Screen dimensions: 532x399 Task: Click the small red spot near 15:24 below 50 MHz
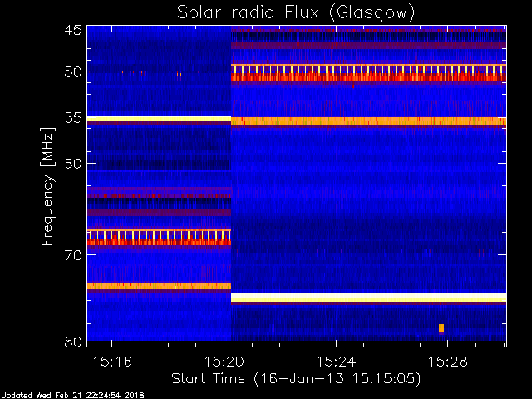(x=352, y=86)
